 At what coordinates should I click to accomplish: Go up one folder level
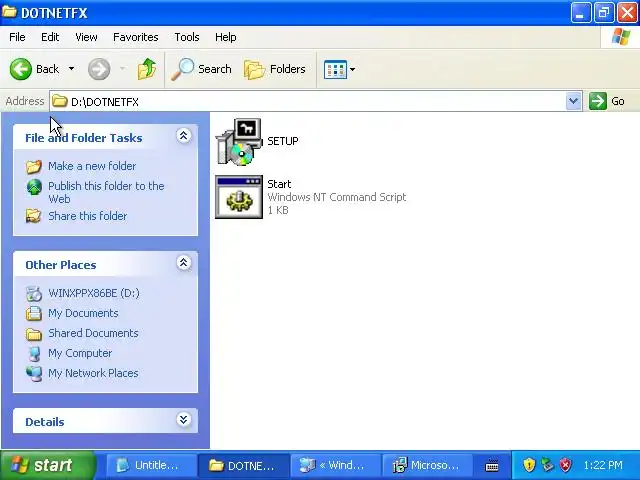[147, 69]
